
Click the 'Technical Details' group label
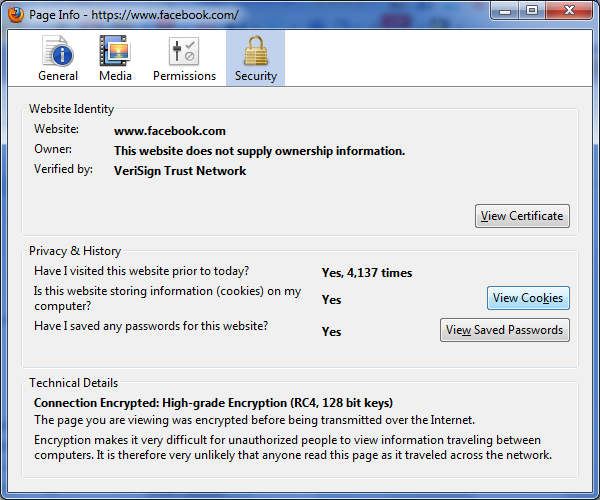tap(73, 383)
